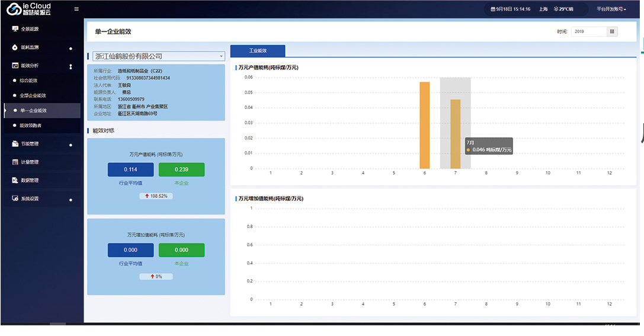Collapse the 能效分析 sidebar section

71,66
